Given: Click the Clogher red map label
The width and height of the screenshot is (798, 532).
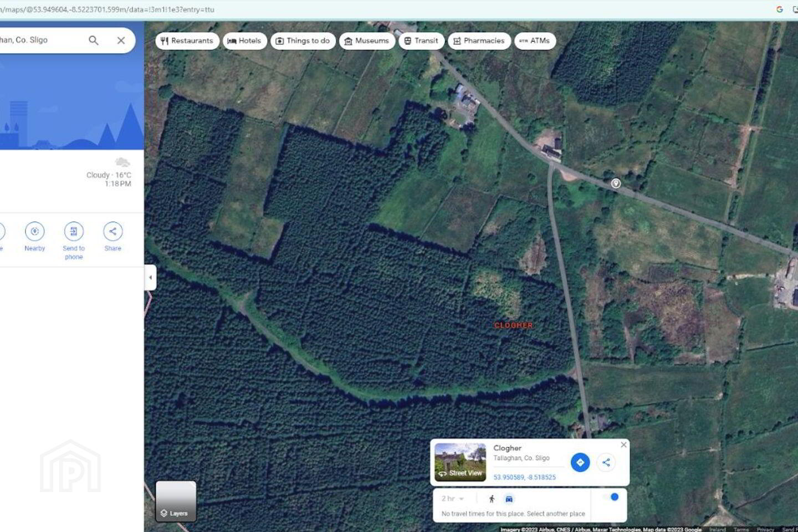Looking at the screenshot, I should pyautogui.click(x=513, y=325).
